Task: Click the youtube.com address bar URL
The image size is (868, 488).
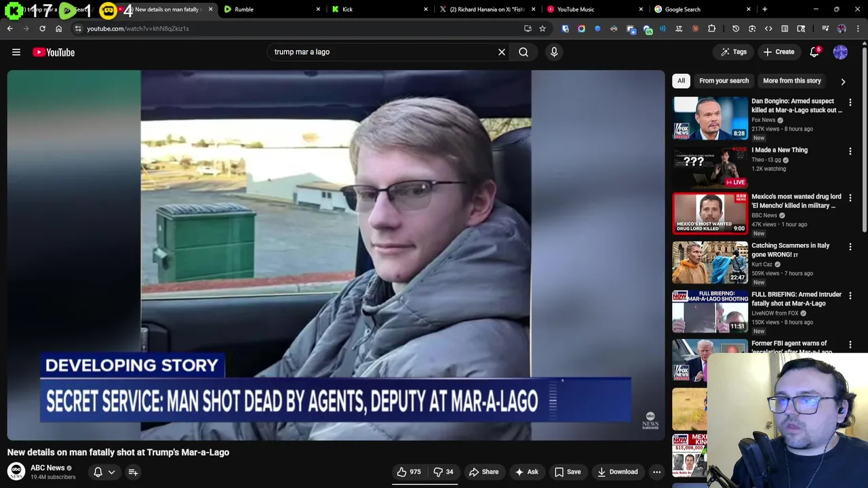Action: (x=138, y=28)
